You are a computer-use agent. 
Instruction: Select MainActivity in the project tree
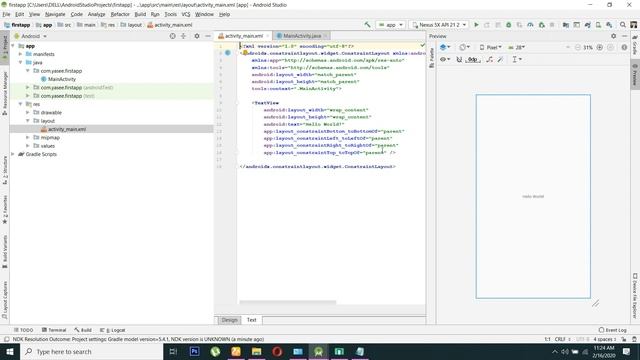coord(58,79)
